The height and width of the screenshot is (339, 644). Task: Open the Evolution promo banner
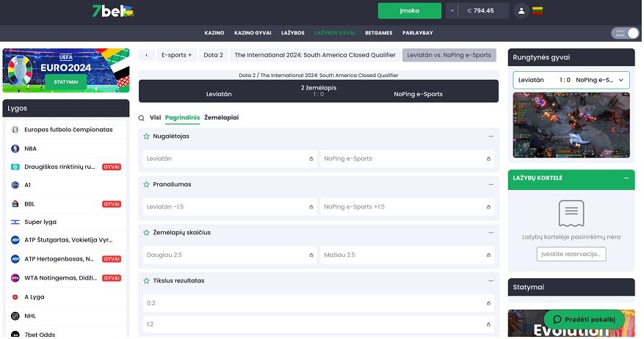tap(571, 324)
